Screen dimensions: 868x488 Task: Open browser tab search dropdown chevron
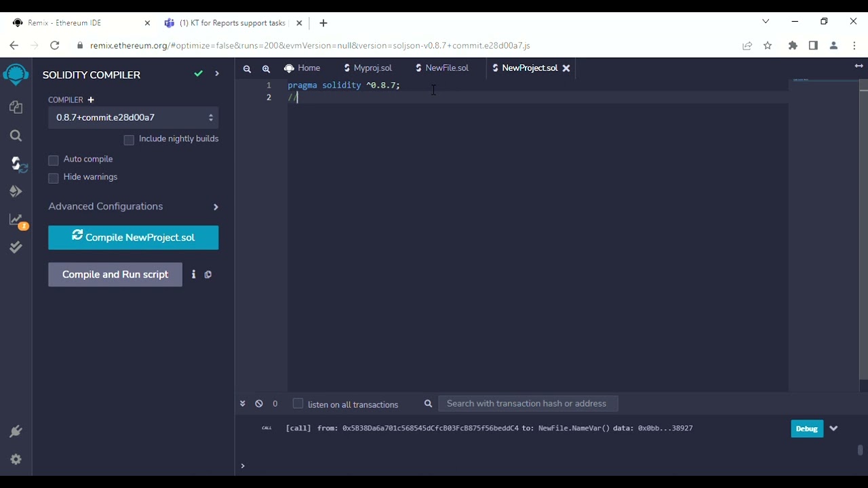766,22
